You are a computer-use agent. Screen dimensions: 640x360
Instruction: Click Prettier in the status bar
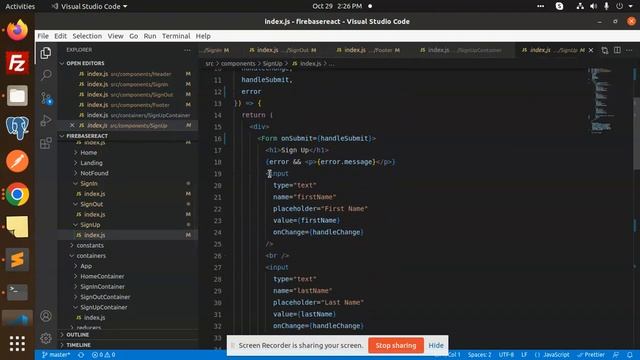591,355
